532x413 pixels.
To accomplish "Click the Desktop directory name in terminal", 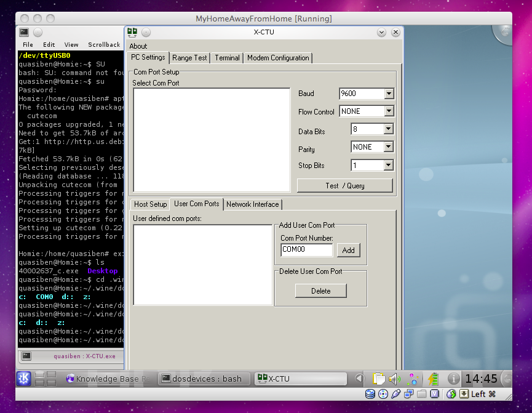I will [x=103, y=271].
